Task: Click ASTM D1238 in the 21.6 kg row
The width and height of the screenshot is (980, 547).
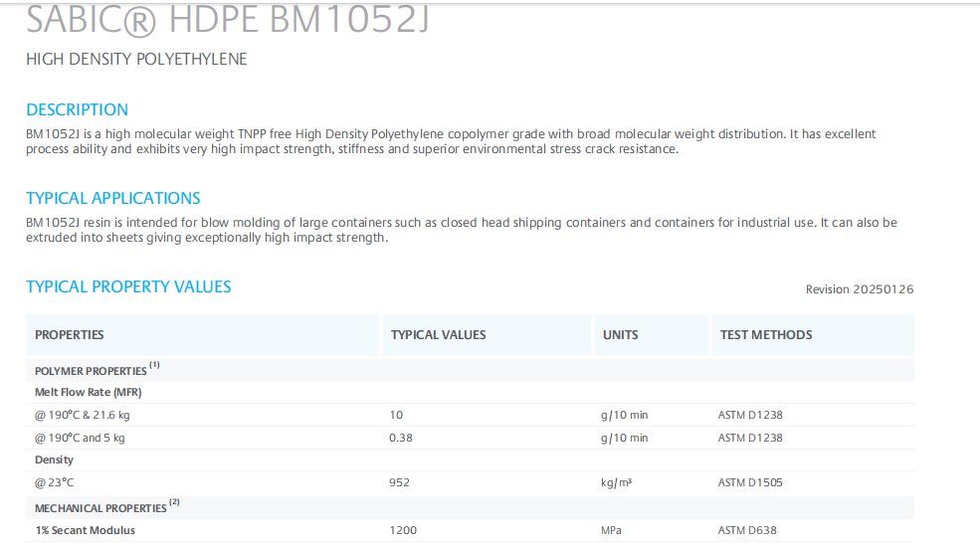Action: 750,416
